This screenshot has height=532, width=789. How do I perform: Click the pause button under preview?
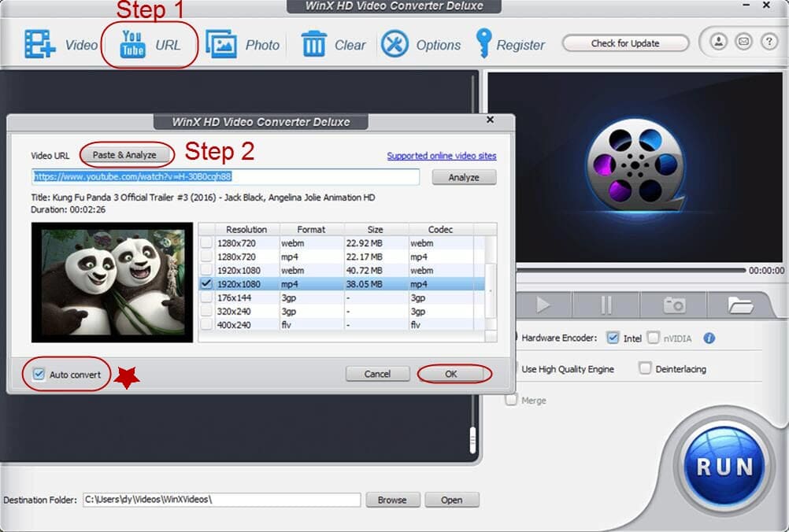[606, 305]
